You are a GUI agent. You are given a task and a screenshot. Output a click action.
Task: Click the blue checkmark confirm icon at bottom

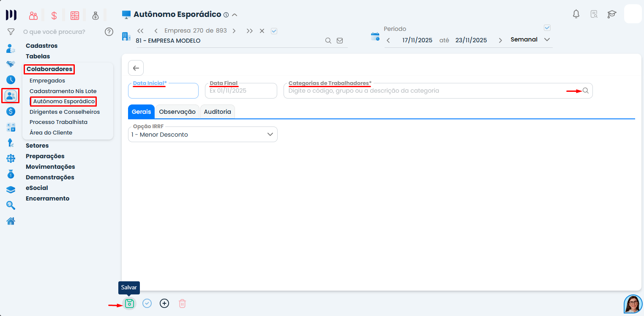[147, 303]
